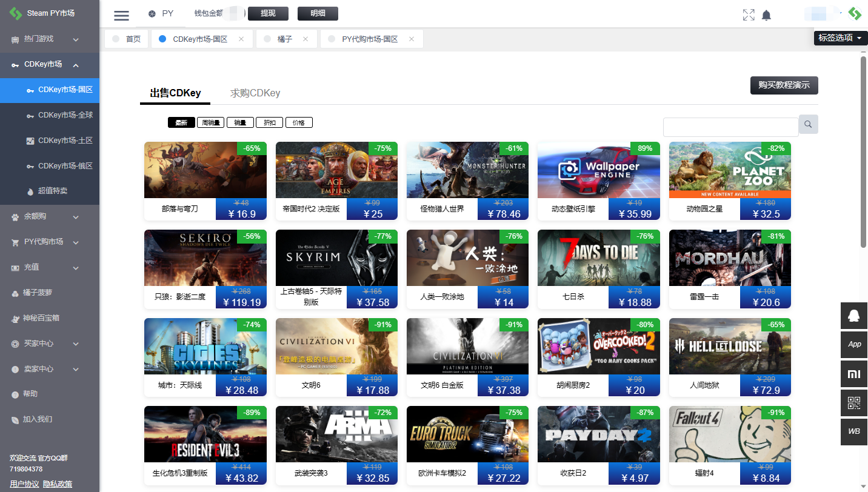This screenshot has width=868, height=492.
Task: Toggle fullscreen with the expand arrows icon
Action: [x=749, y=15]
